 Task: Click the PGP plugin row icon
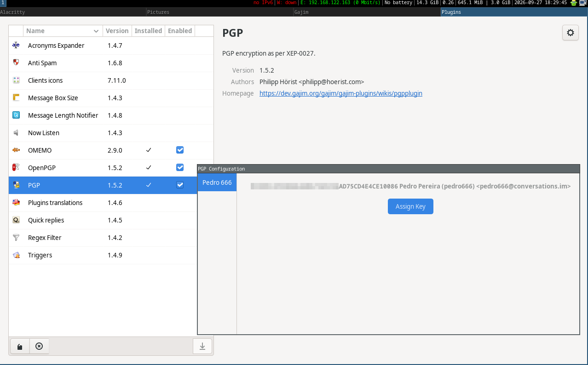point(16,185)
